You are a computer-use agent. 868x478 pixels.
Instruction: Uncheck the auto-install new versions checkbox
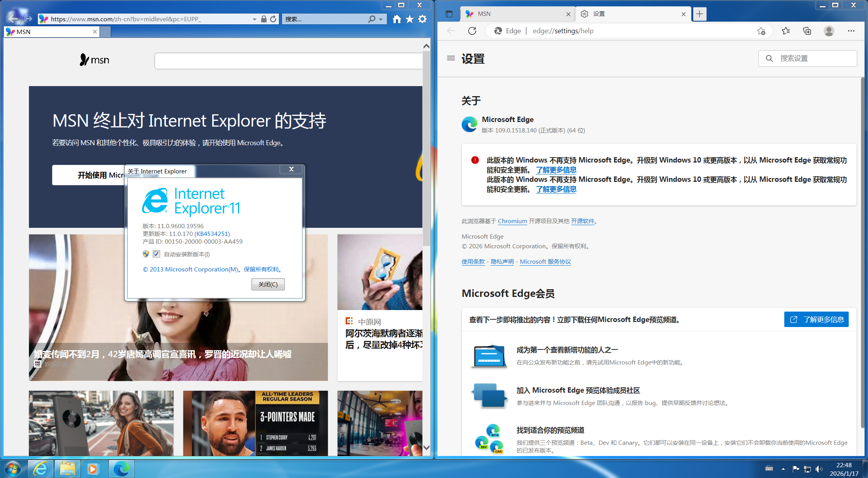pyautogui.click(x=156, y=254)
